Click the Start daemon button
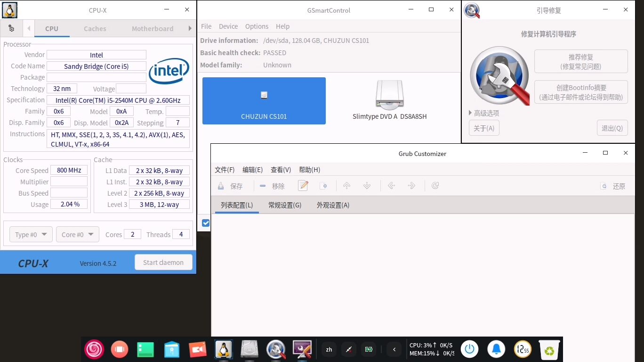Image resolution: width=644 pixels, height=362 pixels. [163, 263]
